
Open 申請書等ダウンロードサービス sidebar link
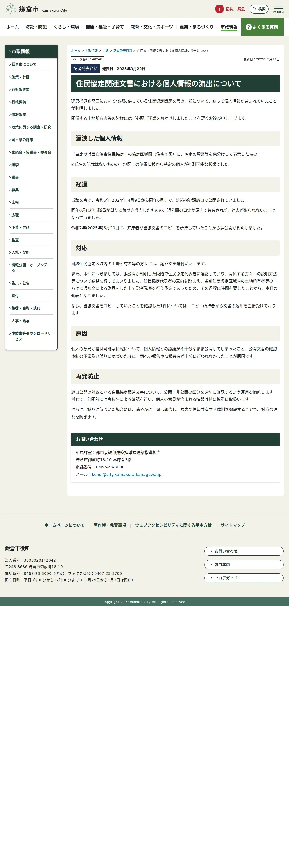(x=31, y=336)
